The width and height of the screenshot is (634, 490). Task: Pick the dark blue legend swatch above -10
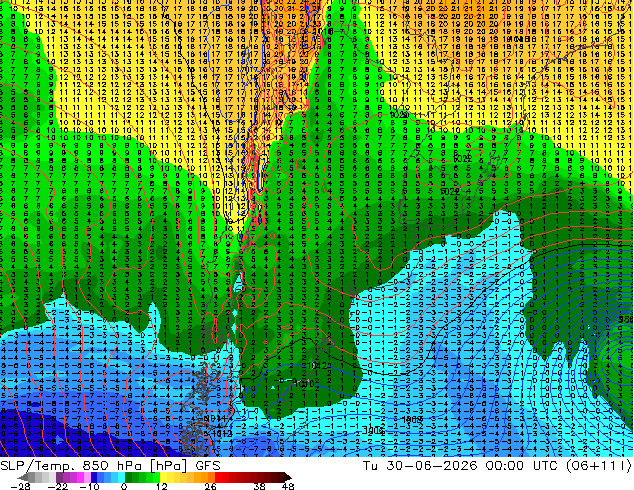(x=94, y=477)
